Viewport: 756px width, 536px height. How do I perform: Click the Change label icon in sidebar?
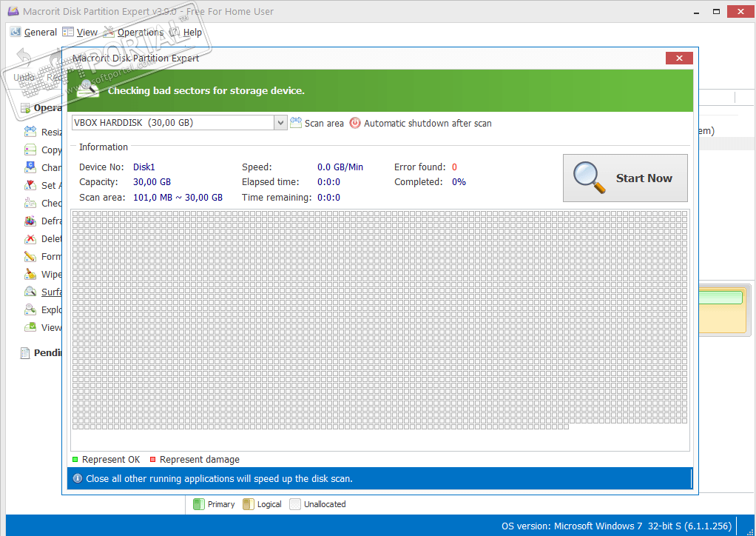[30, 167]
